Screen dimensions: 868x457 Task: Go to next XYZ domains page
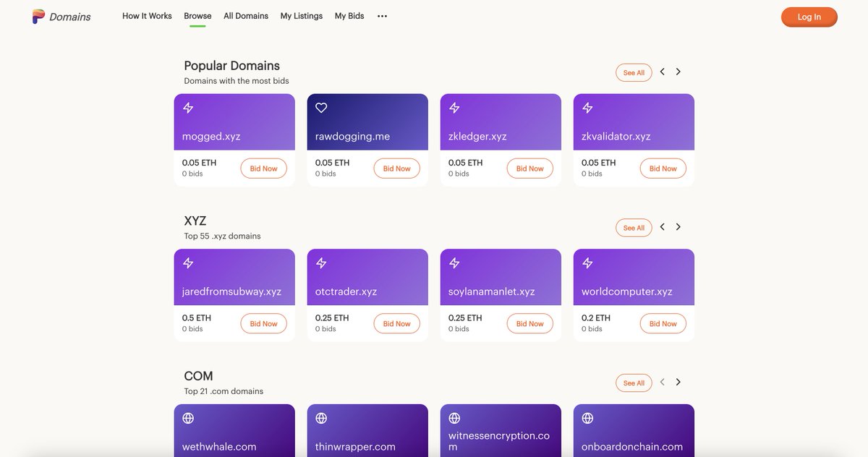pos(678,226)
